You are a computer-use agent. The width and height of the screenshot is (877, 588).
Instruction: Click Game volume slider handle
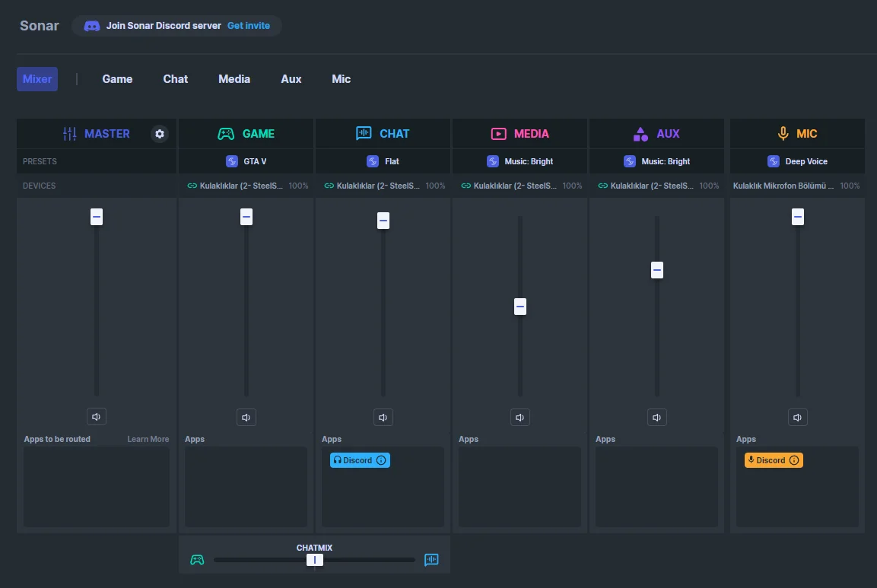(246, 217)
